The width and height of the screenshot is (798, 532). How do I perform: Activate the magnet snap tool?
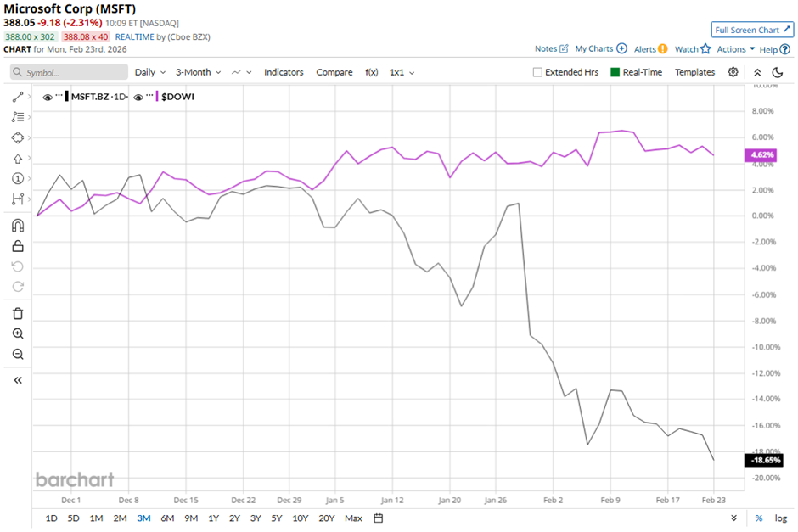(x=18, y=226)
